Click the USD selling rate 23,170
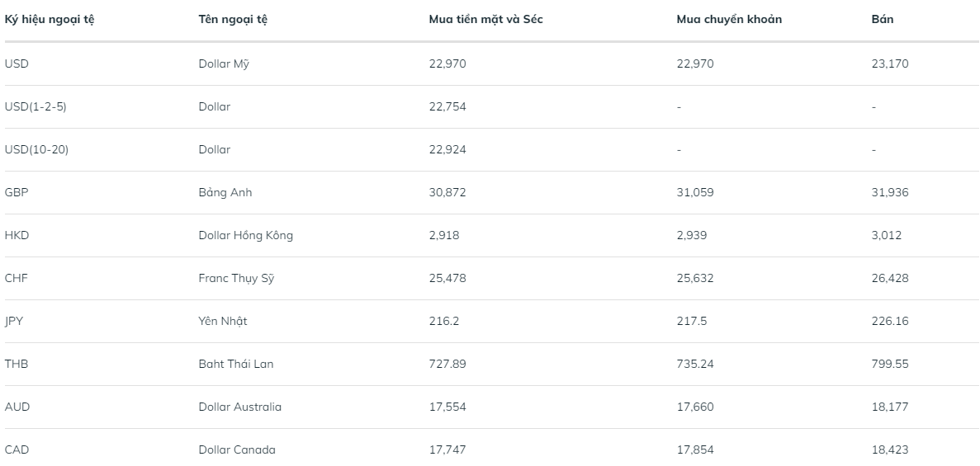This screenshot has height=466, width=980. coord(890,64)
